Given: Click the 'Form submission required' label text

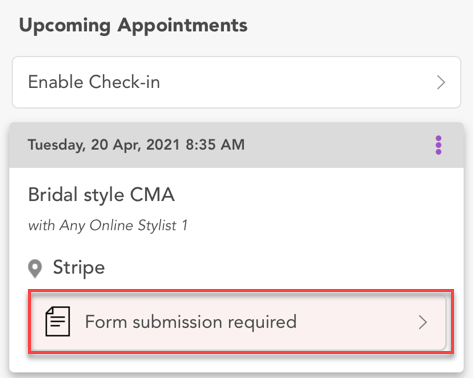Looking at the screenshot, I should point(191,322).
